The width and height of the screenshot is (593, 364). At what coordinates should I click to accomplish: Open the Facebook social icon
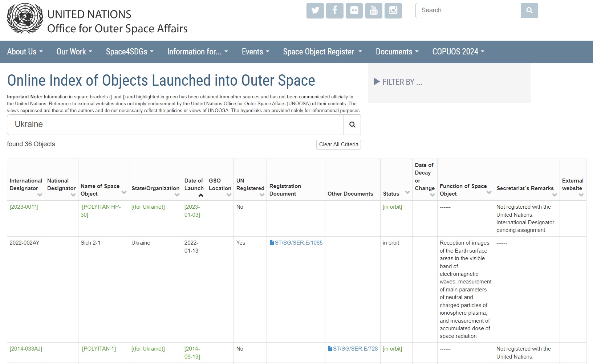click(335, 11)
